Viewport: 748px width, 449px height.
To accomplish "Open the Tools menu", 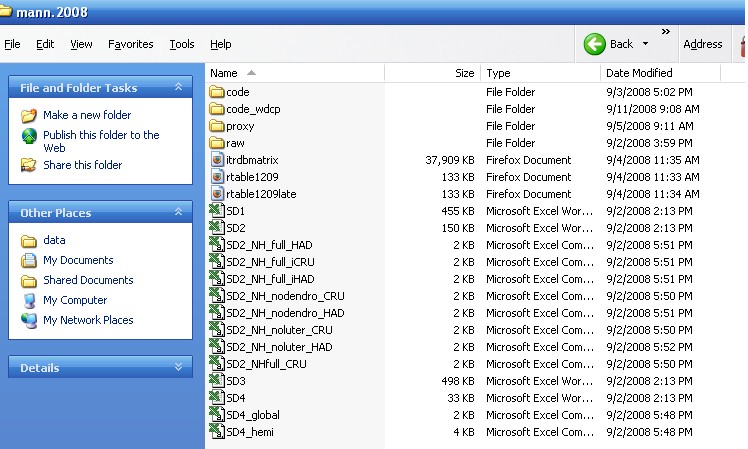I will [x=182, y=44].
